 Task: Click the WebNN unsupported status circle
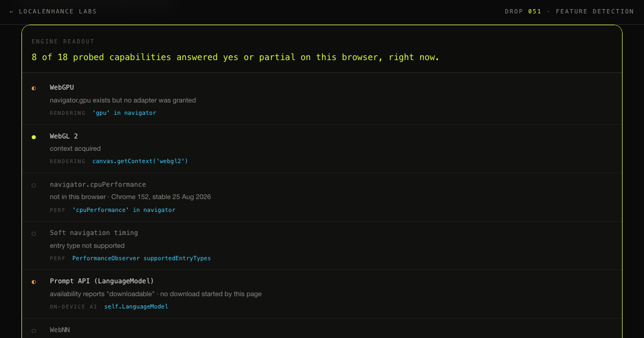pos(34,330)
